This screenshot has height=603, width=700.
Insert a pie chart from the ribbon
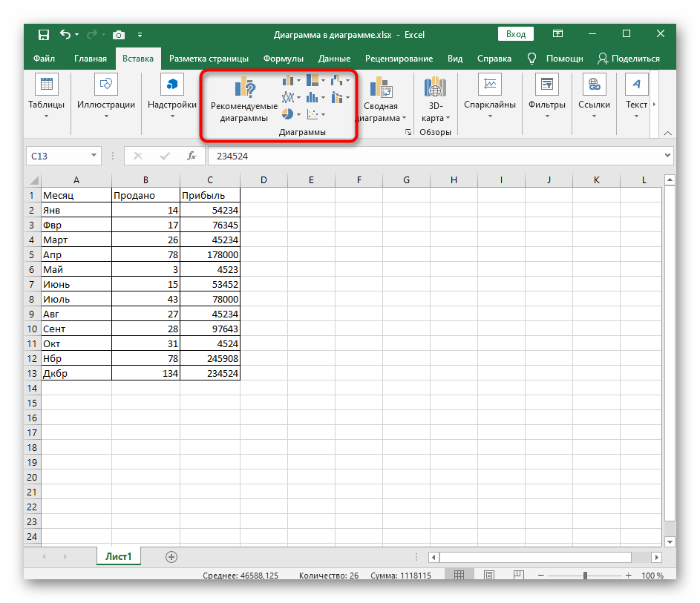point(288,114)
